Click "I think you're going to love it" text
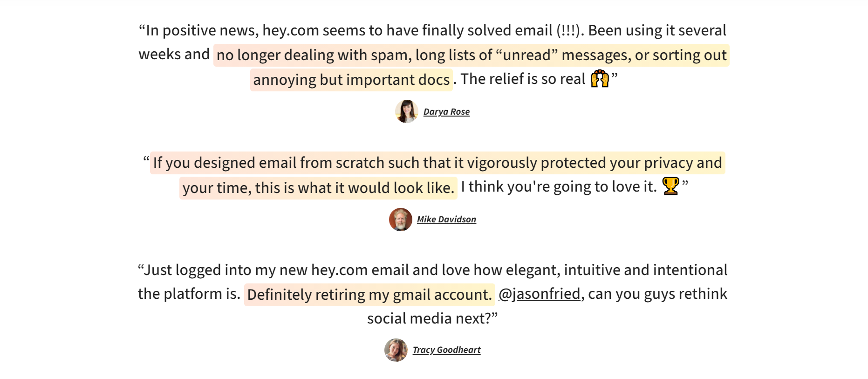The width and height of the screenshot is (868, 379). [558, 187]
